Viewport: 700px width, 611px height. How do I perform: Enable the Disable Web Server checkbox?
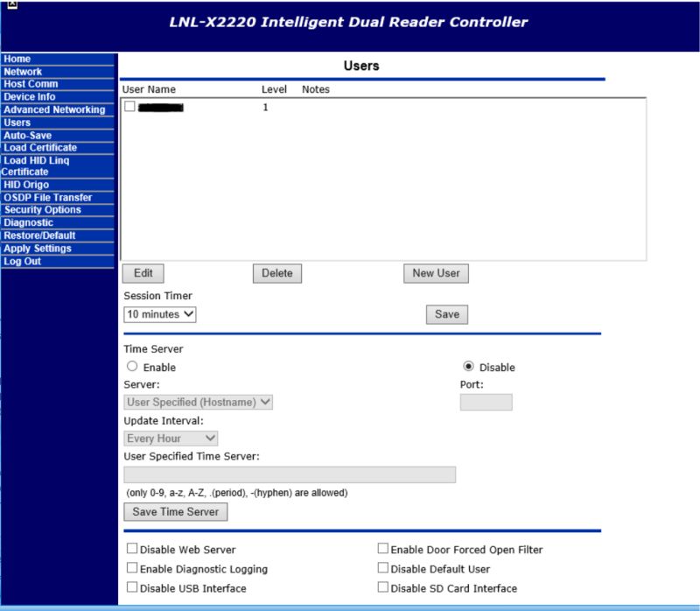(x=132, y=547)
